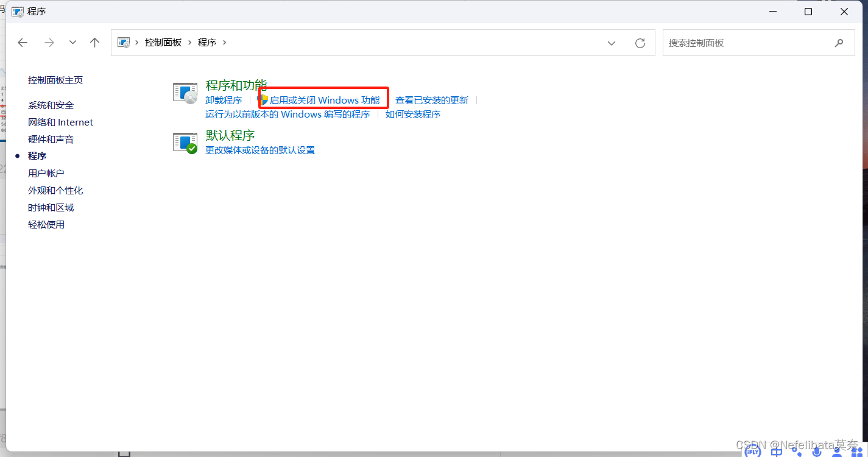The width and height of the screenshot is (868, 457).
Task: Minimize the 程序 window
Action: coord(772,12)
